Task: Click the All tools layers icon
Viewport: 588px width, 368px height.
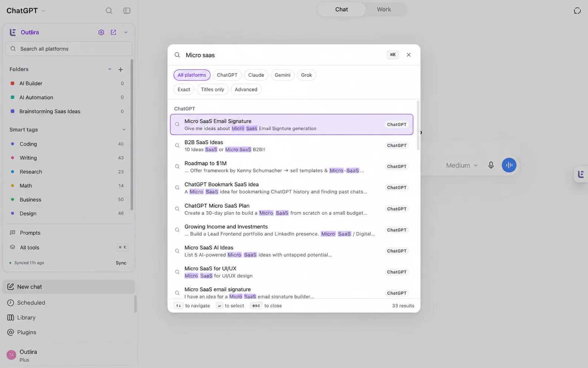Action: coord(13,247)
